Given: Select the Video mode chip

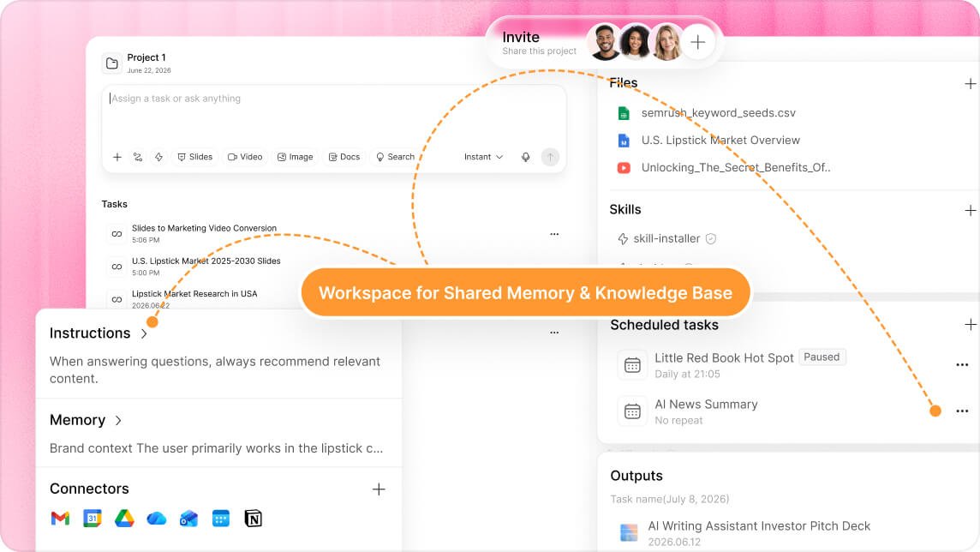Looking at the screenshot, I should coord(245,157).
